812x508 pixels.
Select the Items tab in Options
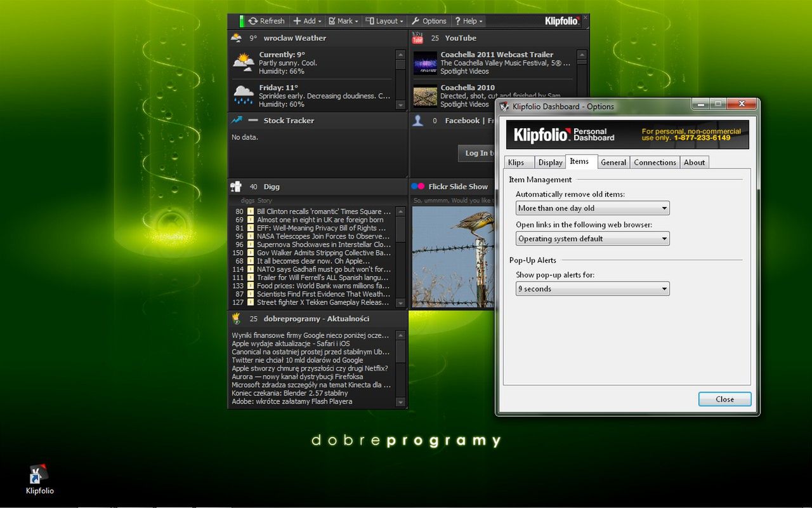(x=581, y=161)
